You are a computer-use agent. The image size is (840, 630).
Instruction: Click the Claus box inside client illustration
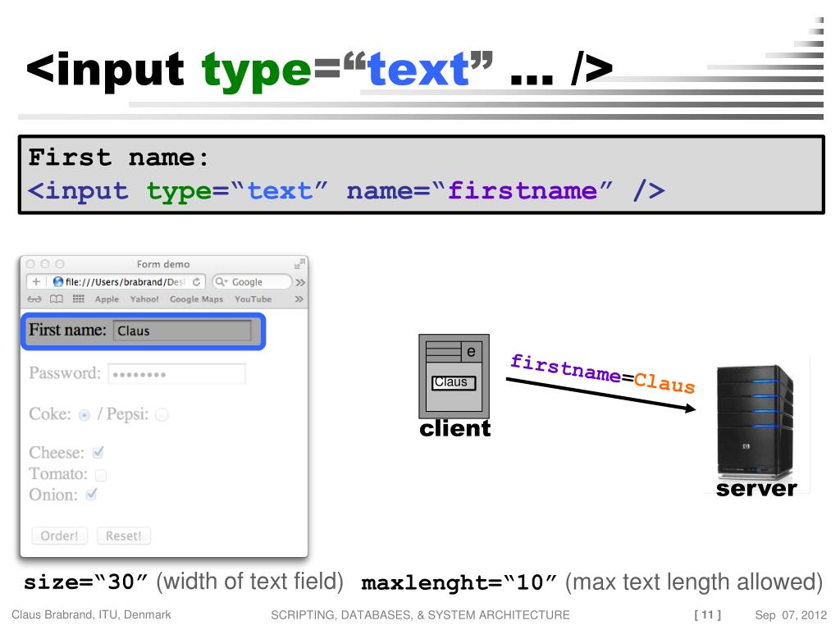coord(454,382)
